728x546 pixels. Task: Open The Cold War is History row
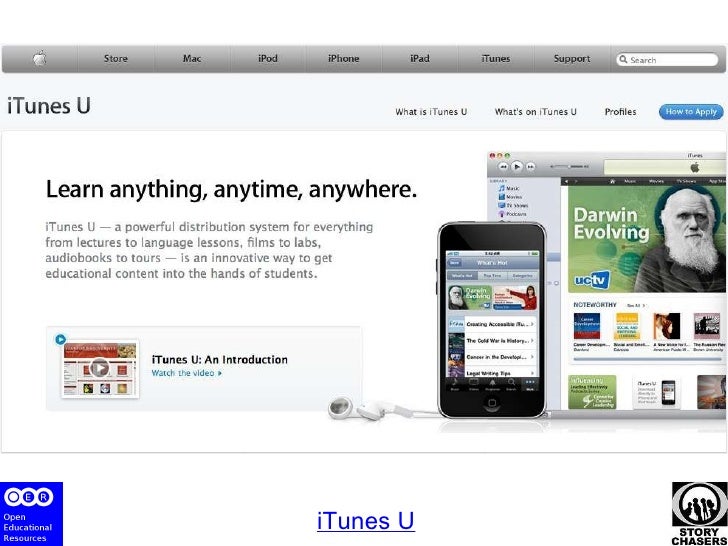click(x=493, y=341)
